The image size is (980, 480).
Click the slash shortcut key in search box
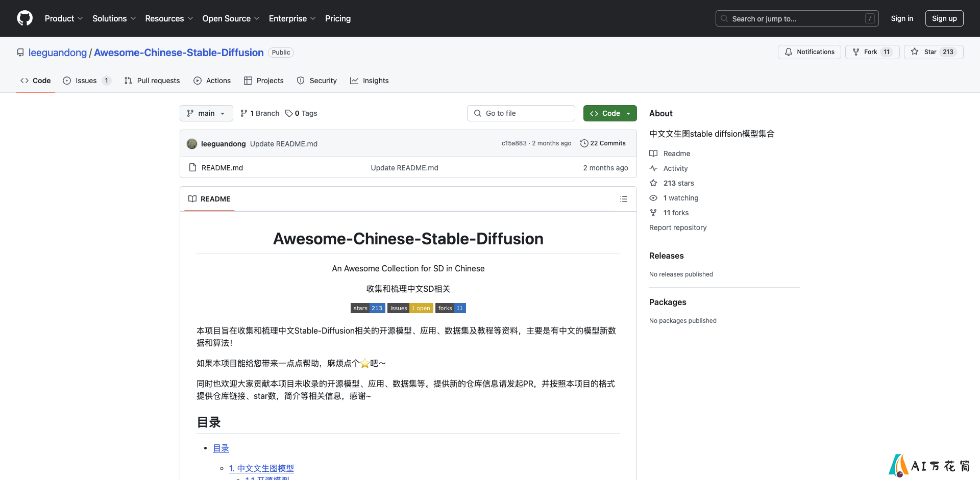870,19
